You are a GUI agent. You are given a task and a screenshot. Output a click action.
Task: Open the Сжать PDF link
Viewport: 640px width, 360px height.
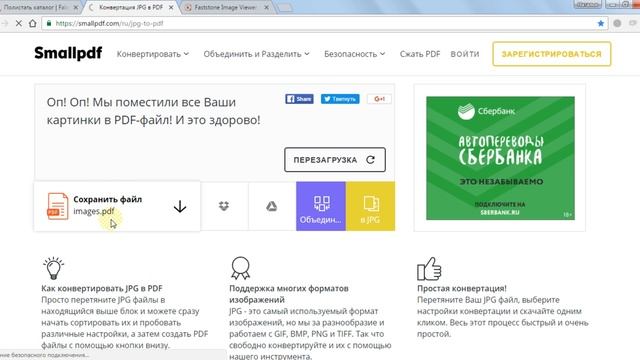(x=420, y=54)
